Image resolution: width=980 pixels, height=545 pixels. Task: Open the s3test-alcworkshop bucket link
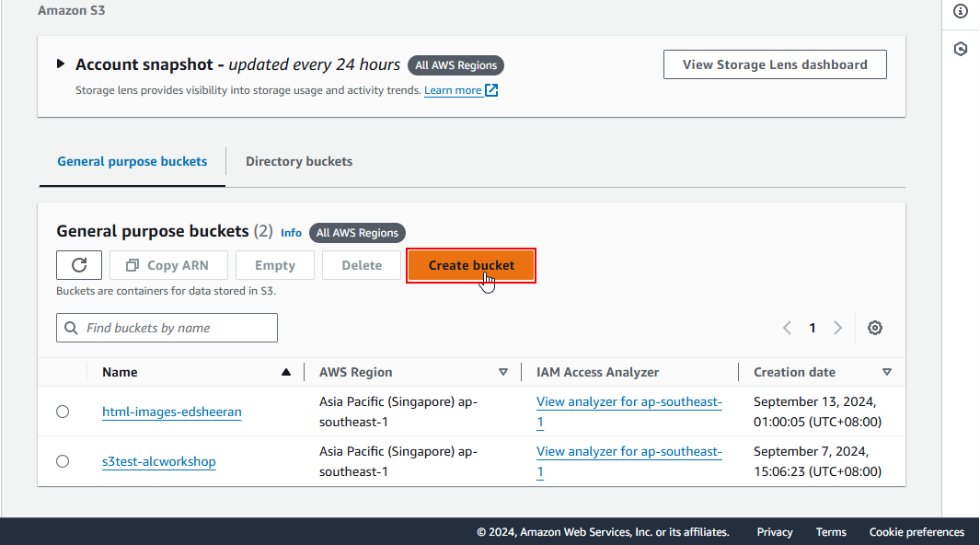(159, 461)
